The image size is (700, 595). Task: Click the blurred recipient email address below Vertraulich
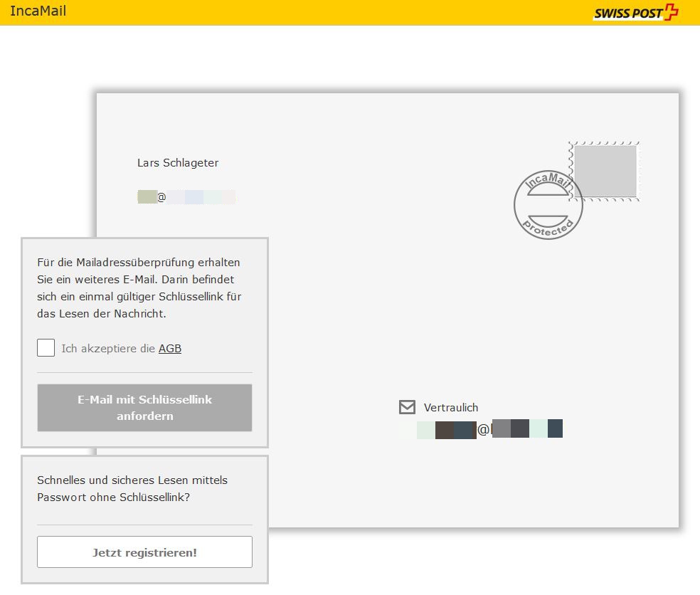[x=481, y=429]
